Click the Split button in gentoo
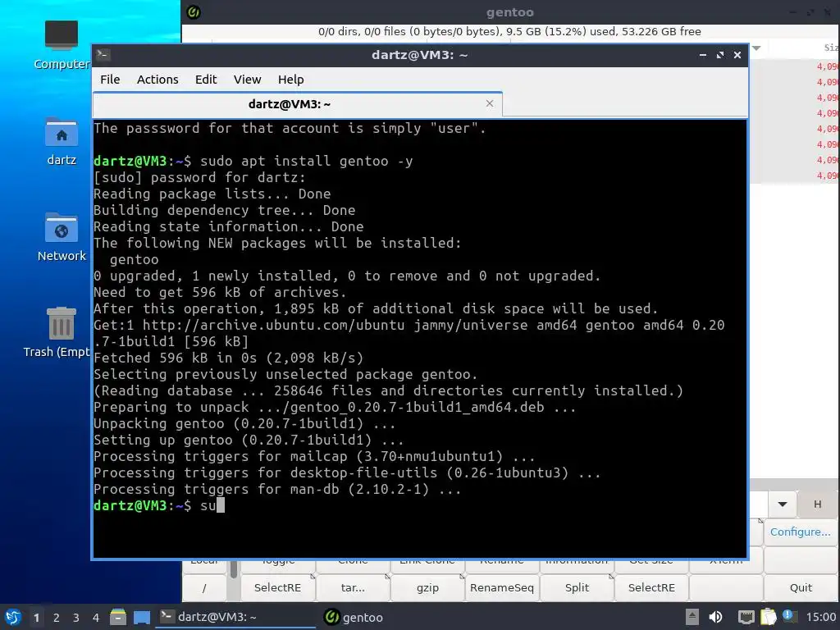Screen dimensions: 840x630 click(x=577, y=587)
